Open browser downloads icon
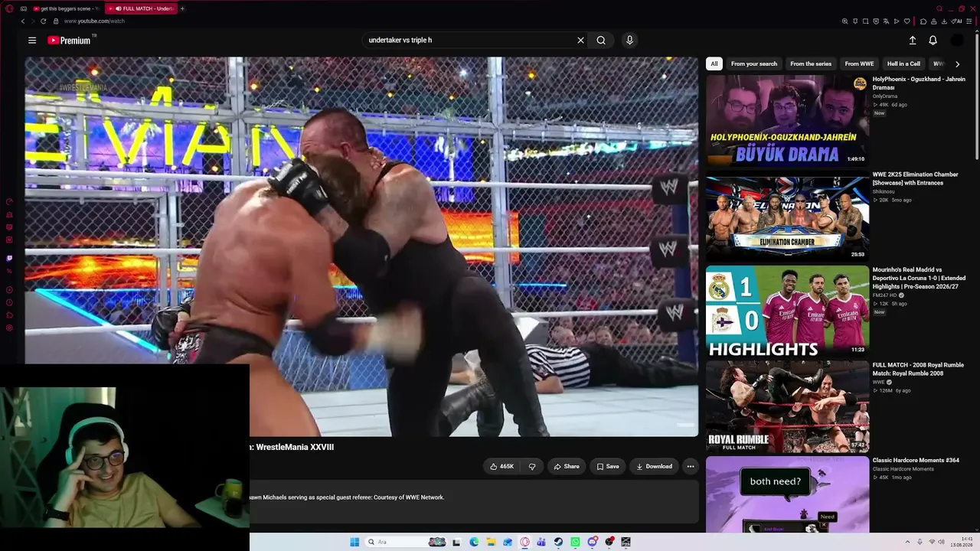980x551 pixels. coord(945,21)
